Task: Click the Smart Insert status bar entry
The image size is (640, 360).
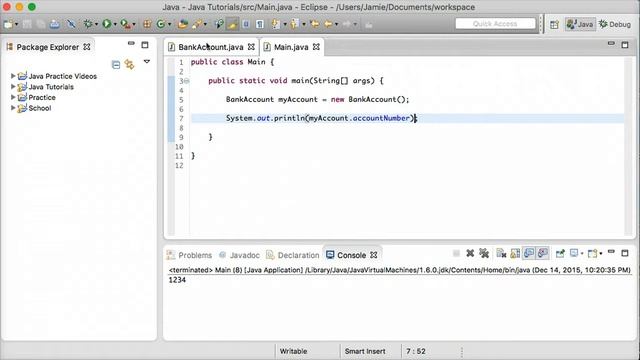Action: (365, 351)
